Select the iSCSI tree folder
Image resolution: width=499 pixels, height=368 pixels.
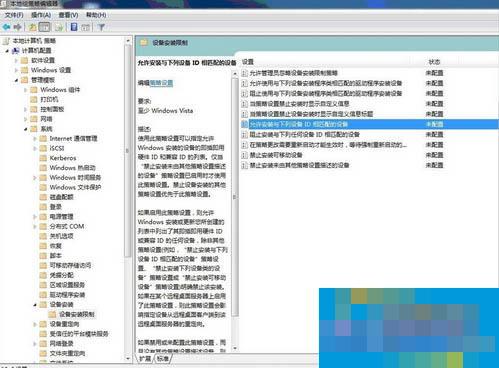click(57, 148)
